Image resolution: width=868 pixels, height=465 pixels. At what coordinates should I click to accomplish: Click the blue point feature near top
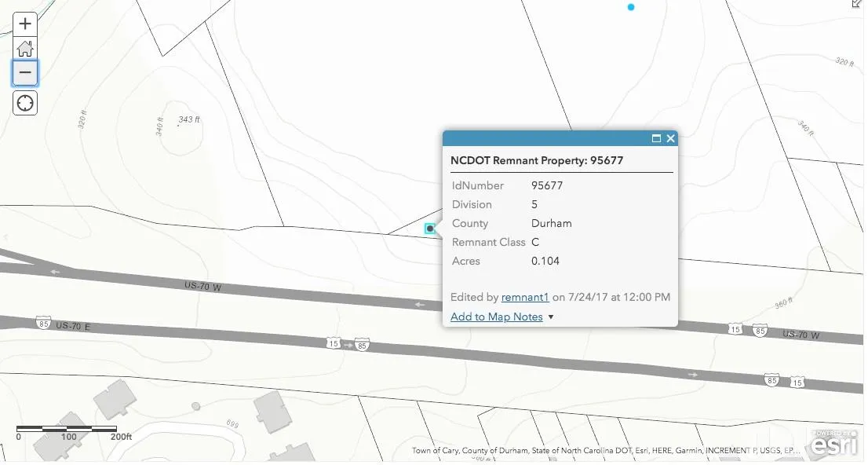pyautogui.click(x=631, y=7)
